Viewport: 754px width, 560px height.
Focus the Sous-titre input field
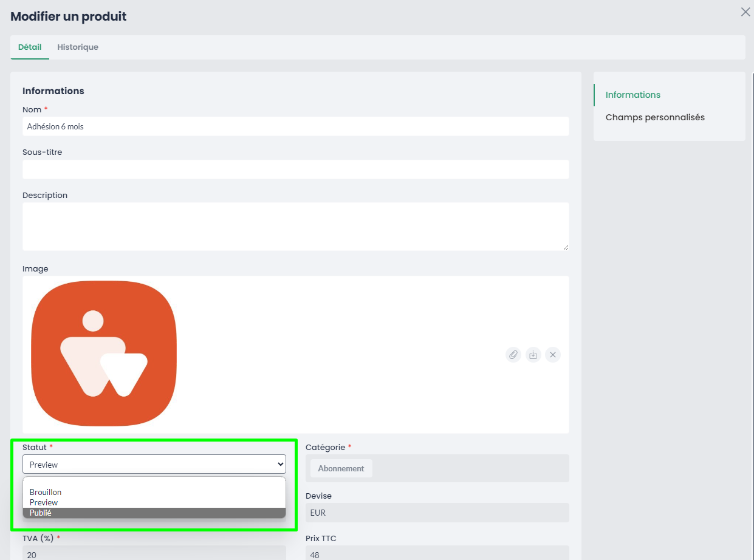point(295,169)
